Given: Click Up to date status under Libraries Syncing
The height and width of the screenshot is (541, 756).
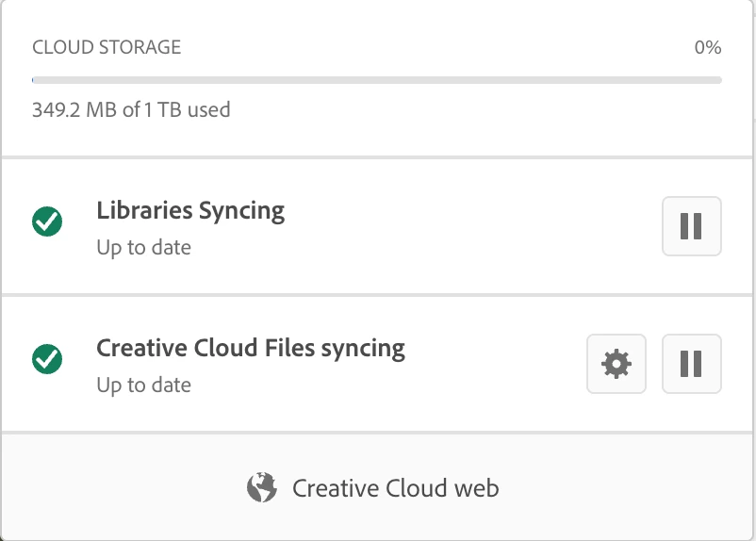Looking at the screenshot, I should point(143,248).
